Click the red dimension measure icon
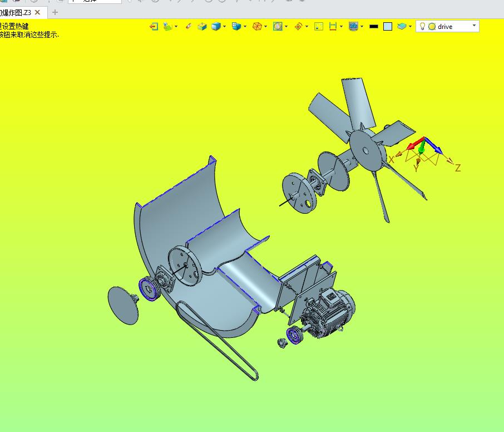 (333, 26)
